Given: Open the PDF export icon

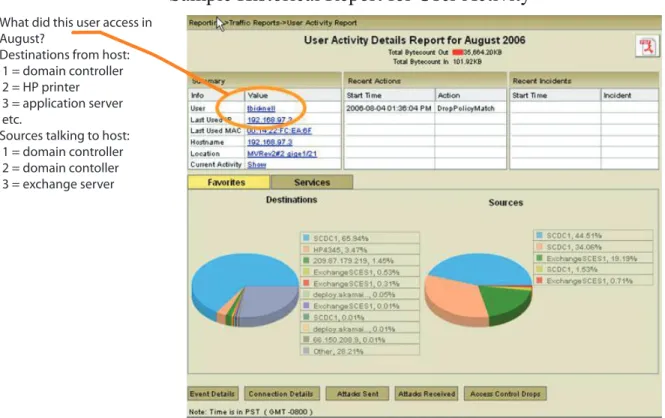Looking at the screenshot, I should pos(647,47).
